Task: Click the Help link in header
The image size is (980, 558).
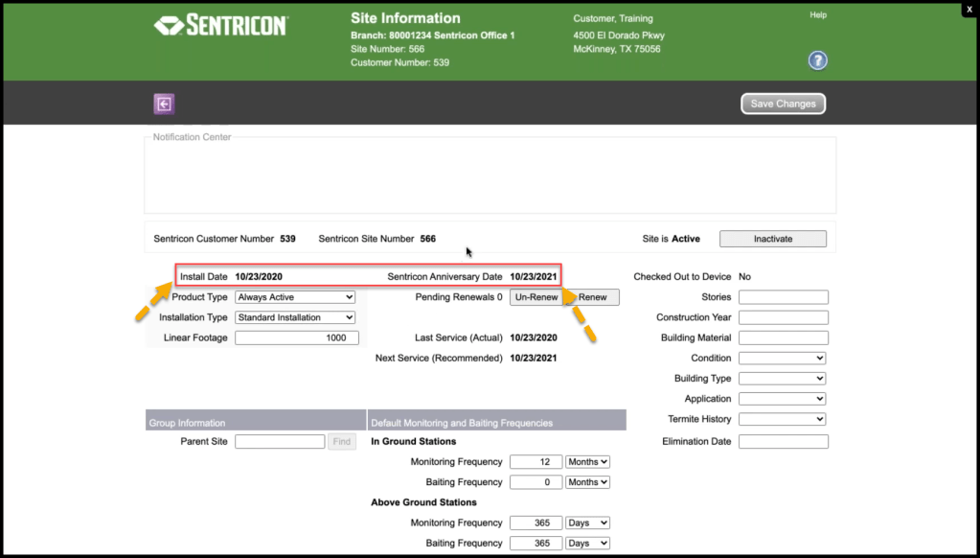Action: [x=817, y=15]
